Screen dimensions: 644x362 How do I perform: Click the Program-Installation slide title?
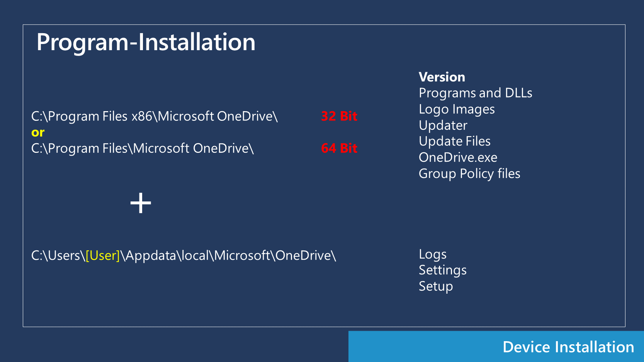pos(146,42)
